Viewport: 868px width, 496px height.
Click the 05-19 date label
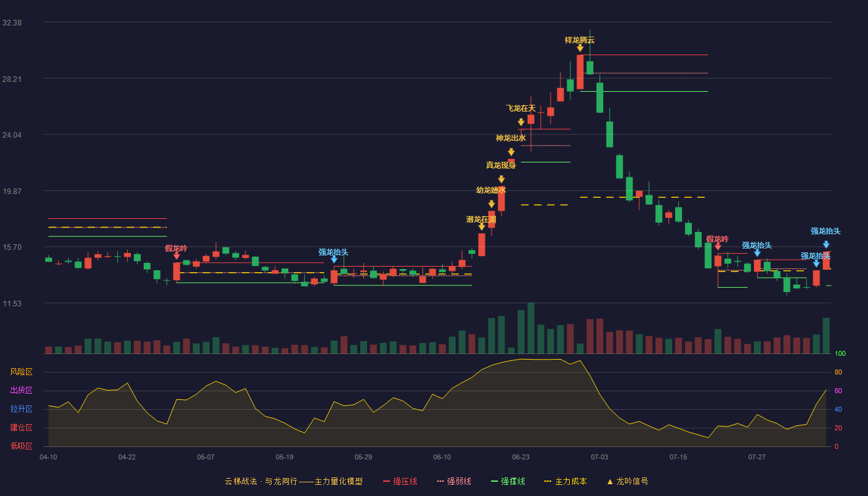[285, 457]
